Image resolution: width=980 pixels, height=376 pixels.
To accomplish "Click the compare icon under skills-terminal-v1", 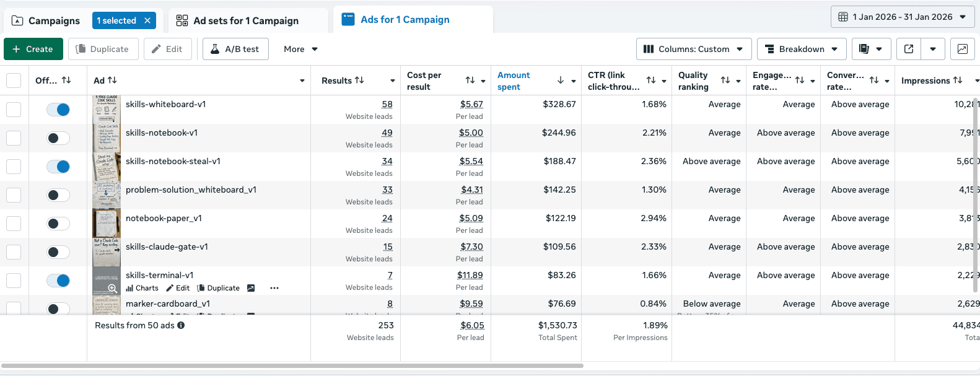I will tap(251, 288).
